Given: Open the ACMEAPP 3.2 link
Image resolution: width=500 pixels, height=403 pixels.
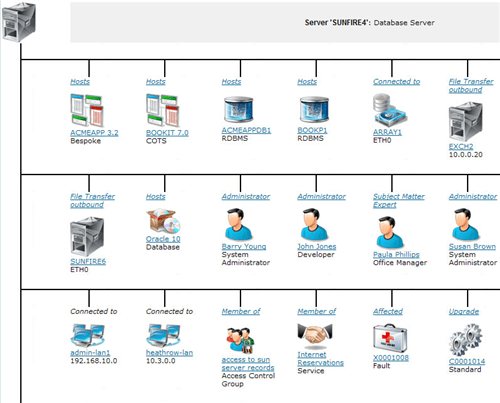Looking at the screenshot, I should [94, 133].
